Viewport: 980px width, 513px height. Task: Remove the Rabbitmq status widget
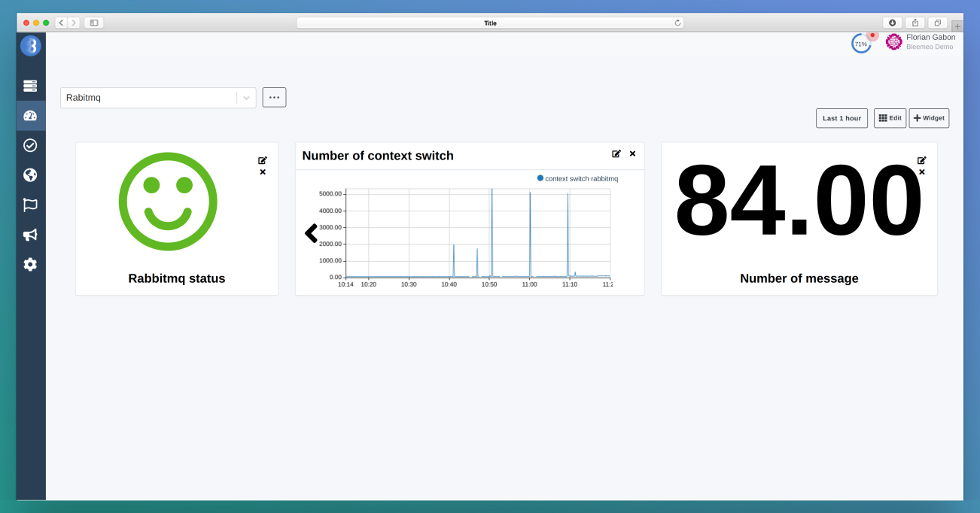pyautogui.click(x=262, y=172)
